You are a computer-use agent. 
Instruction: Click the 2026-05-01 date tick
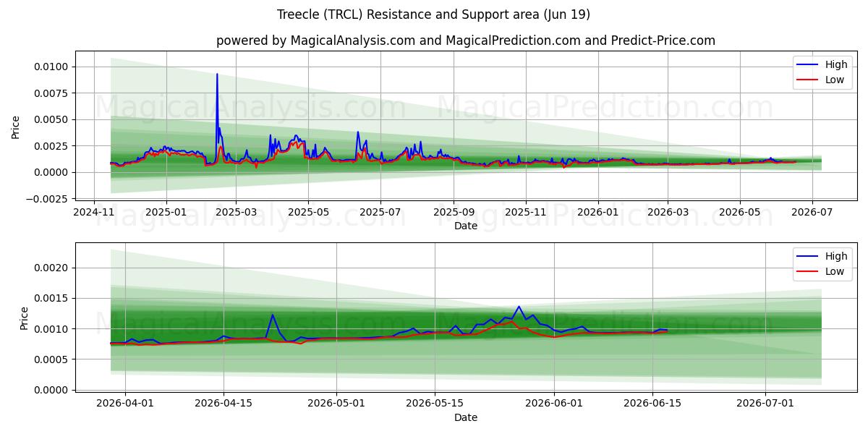tap(336, 404)
